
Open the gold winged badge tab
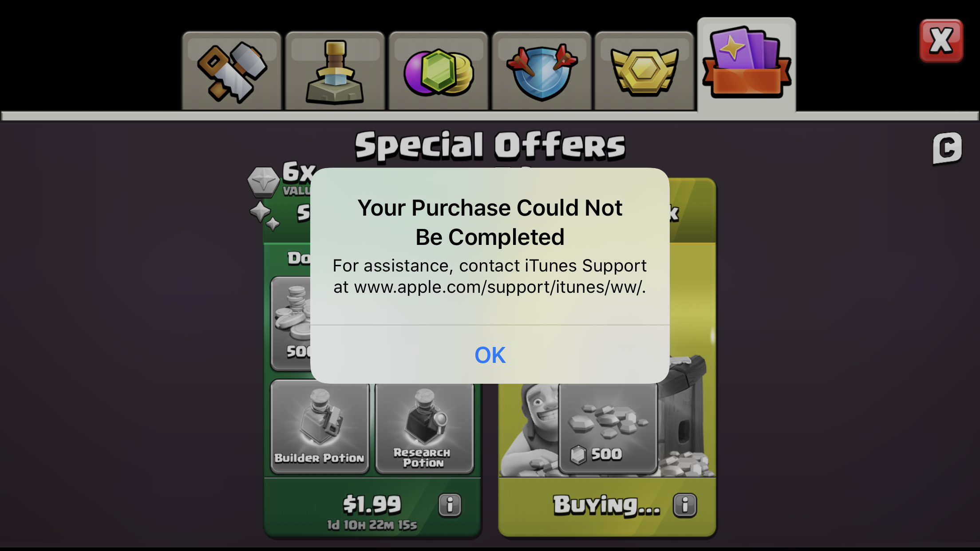(644, 71)
